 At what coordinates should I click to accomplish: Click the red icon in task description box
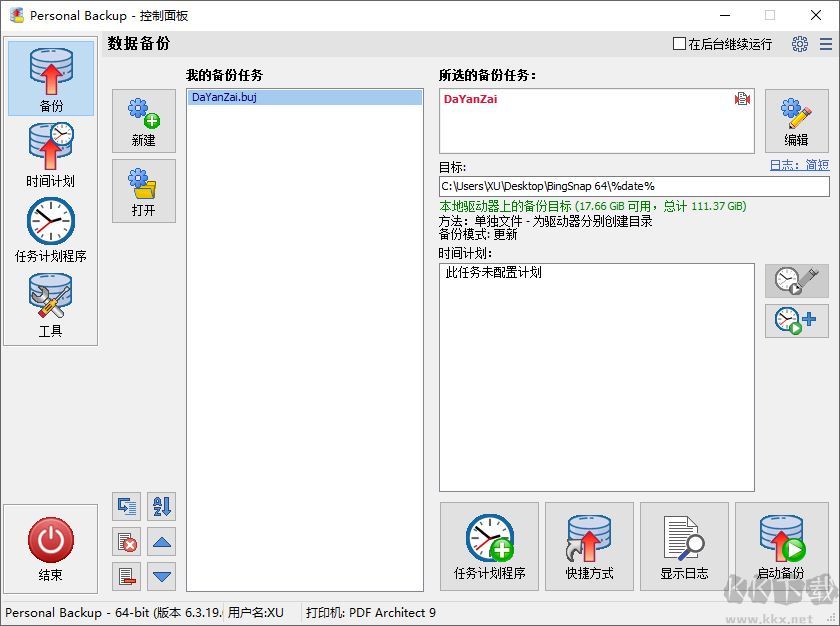tap(742, 99)
